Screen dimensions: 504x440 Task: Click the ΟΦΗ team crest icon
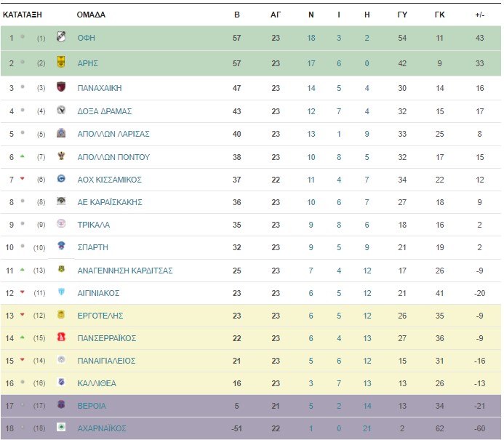(61, 36)
